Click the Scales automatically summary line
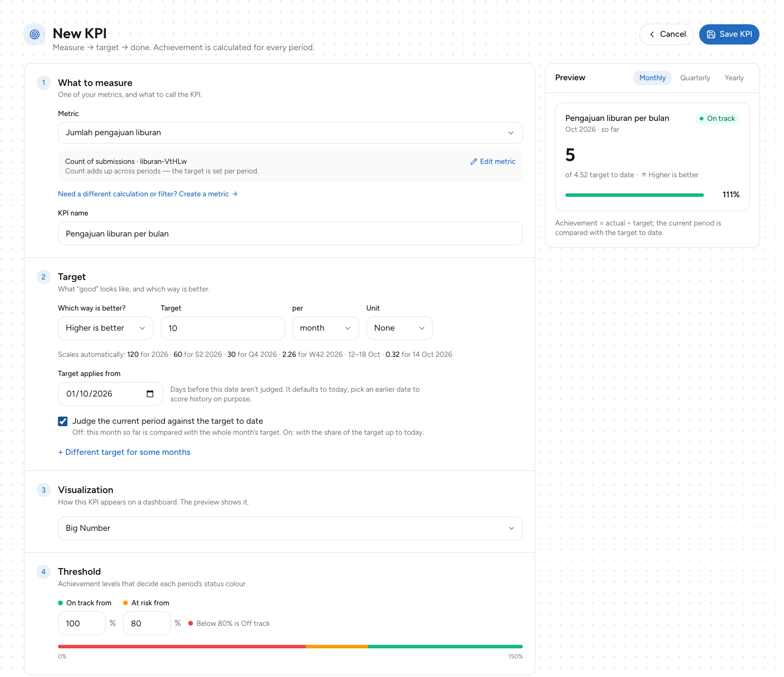The width and height of the screenshot is (784, 677). click(255, 355)
